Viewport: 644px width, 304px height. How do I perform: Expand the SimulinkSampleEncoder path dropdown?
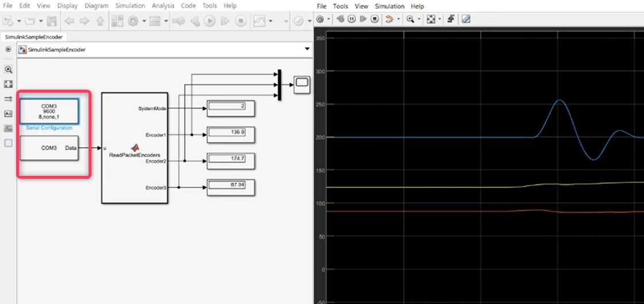point(306,49)
